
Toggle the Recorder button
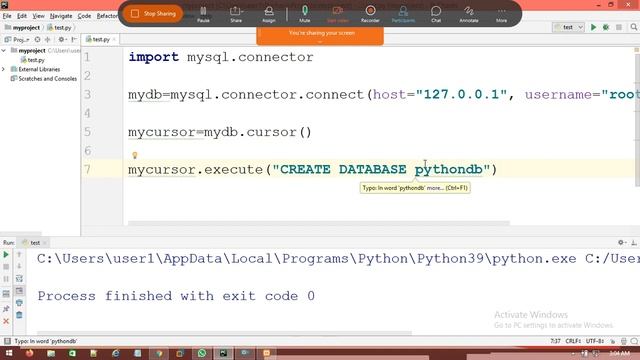click(x=370, y=14)
